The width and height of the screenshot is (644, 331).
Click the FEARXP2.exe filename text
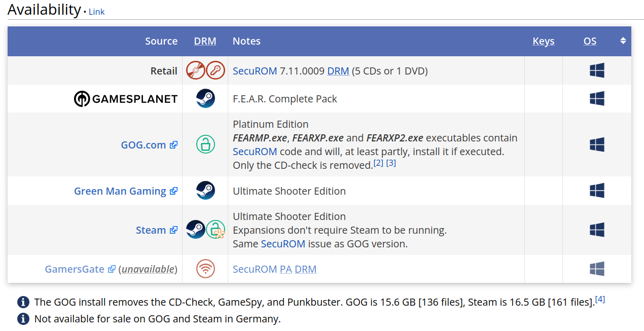(395, 138)
